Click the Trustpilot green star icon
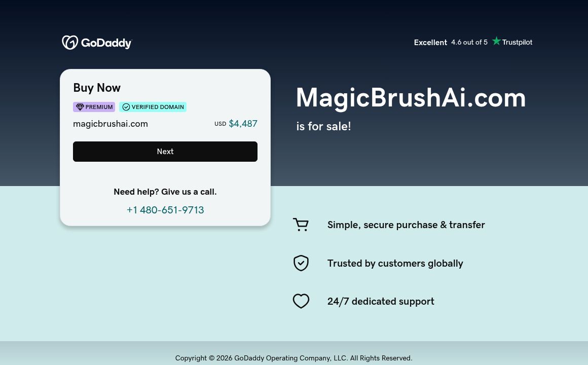The image size is (588, 365). [496, 41]
